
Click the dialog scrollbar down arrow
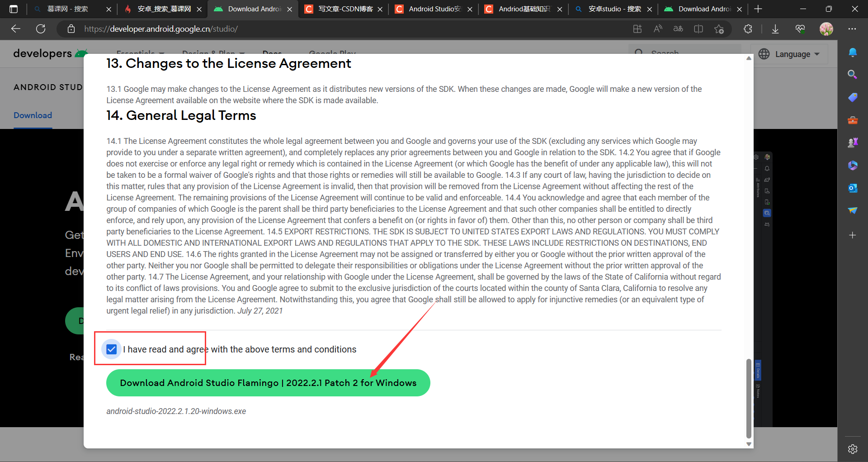(749, 444)
